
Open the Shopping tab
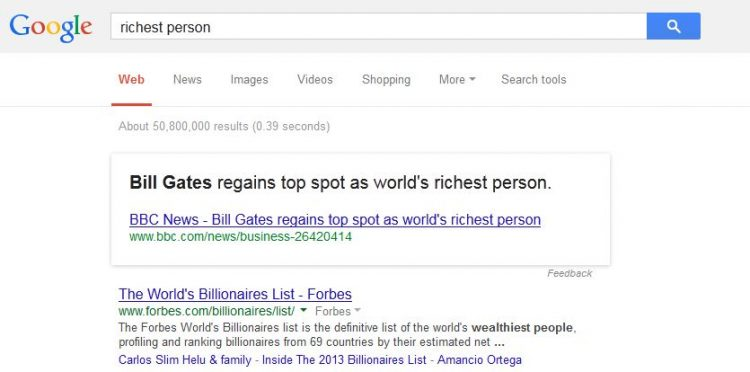click(x=386, y=80)
